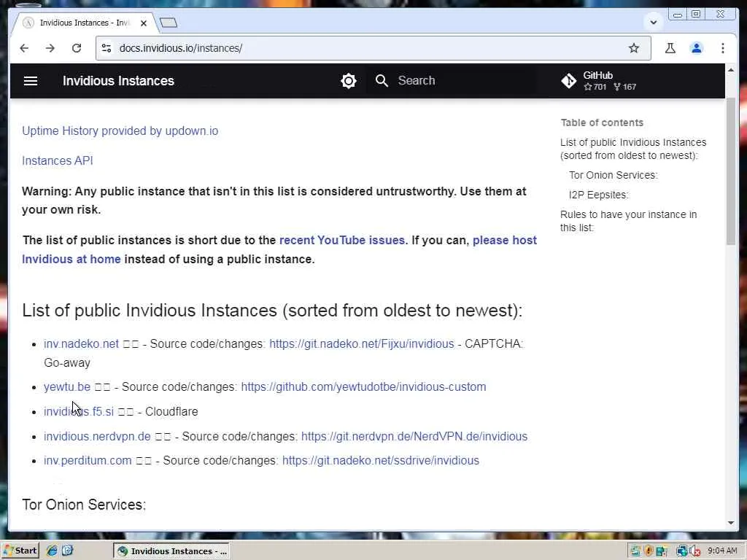
Task: Jump to List of public Invidious Instances in contents
Action: (633, 149)
